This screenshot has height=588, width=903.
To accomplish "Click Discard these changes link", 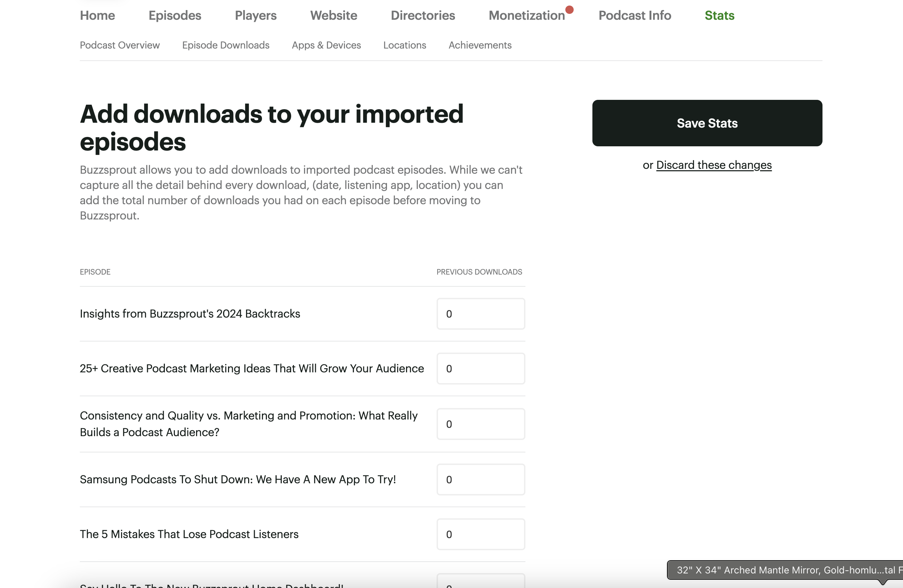I will click(713, 165).
